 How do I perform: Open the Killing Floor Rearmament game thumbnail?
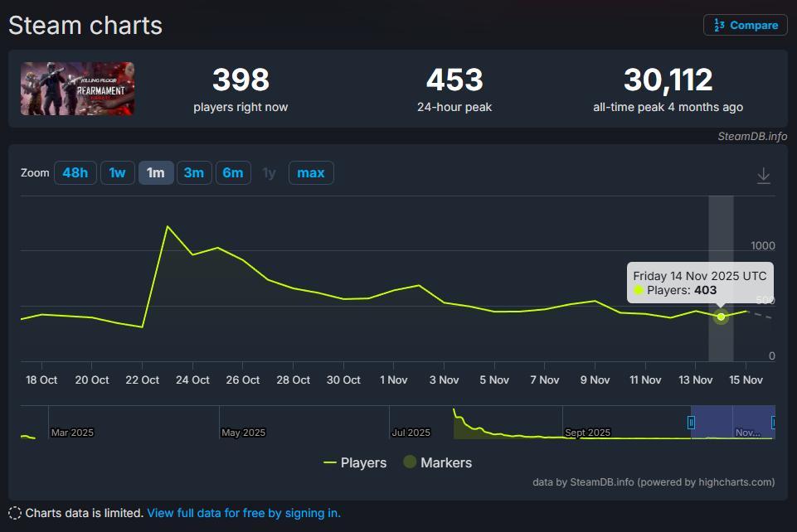[x=77, y=89]
